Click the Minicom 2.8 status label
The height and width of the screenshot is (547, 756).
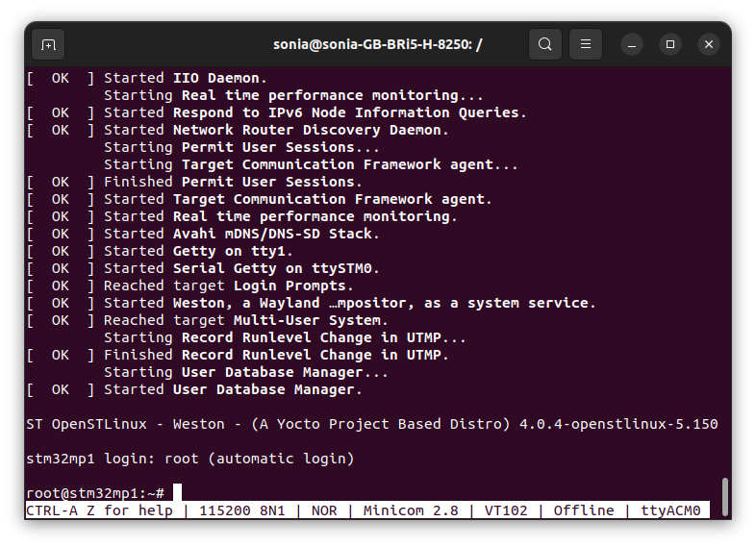click(x=411, y=510)
